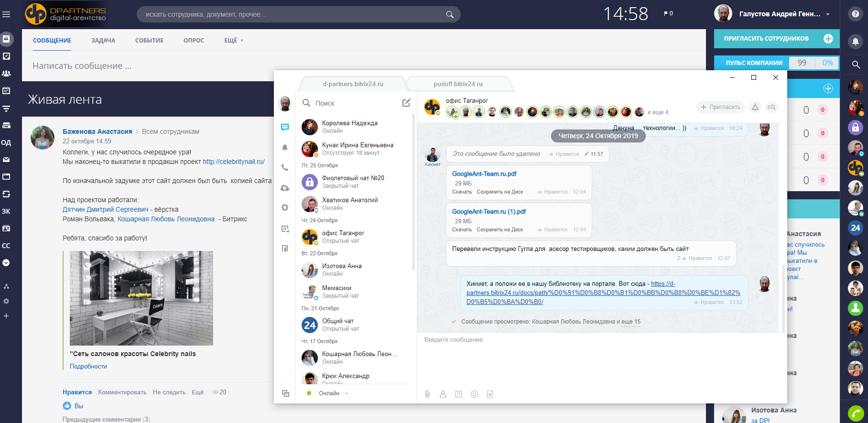Open the employees group icon in left sidebar
Screen dimensions: 868x423
(6, 73)
